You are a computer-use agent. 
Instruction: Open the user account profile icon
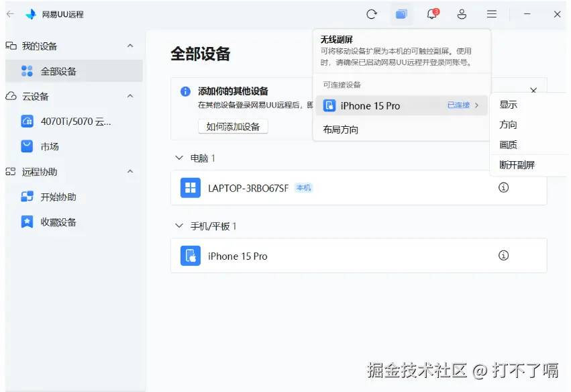(462, 14)
